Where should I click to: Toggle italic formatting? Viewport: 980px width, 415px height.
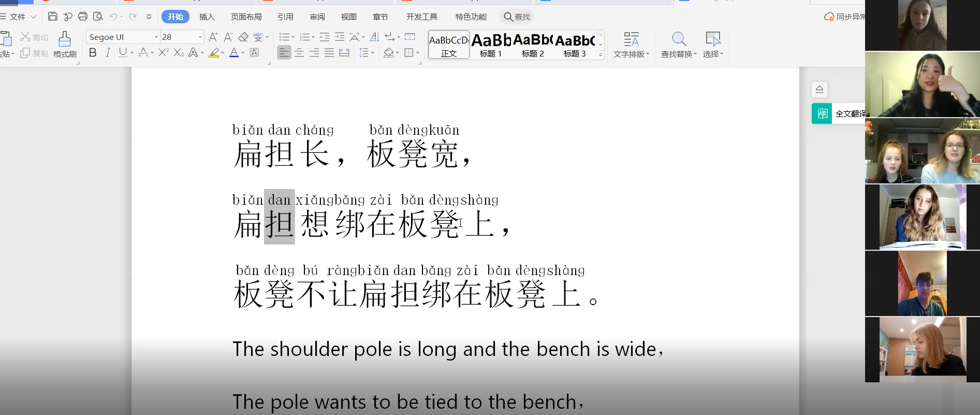coord(108,52)
